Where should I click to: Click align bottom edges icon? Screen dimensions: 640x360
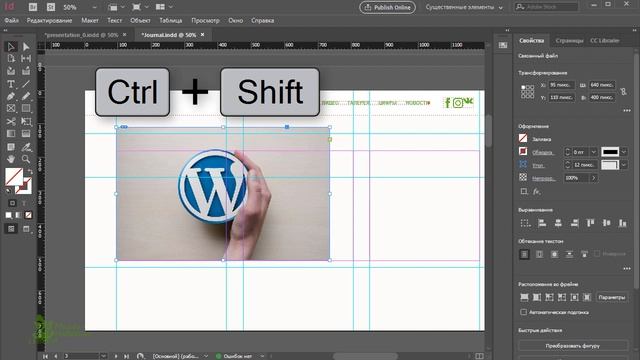622,223
